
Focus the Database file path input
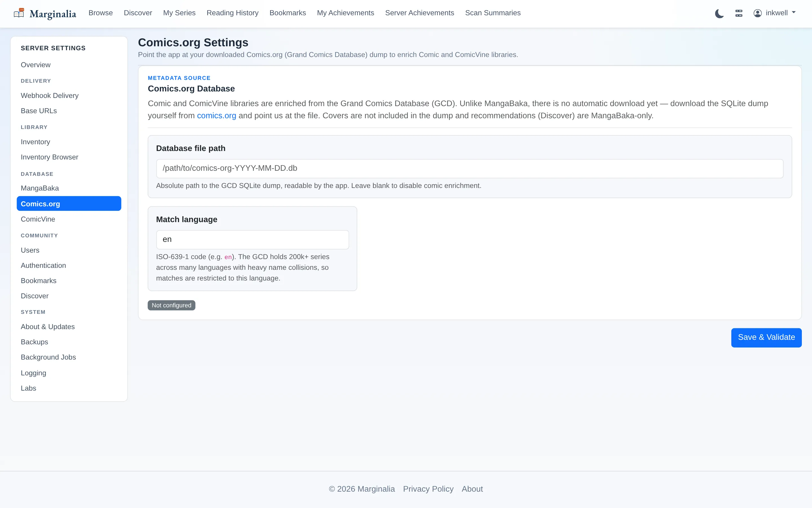tap(470, 169)
